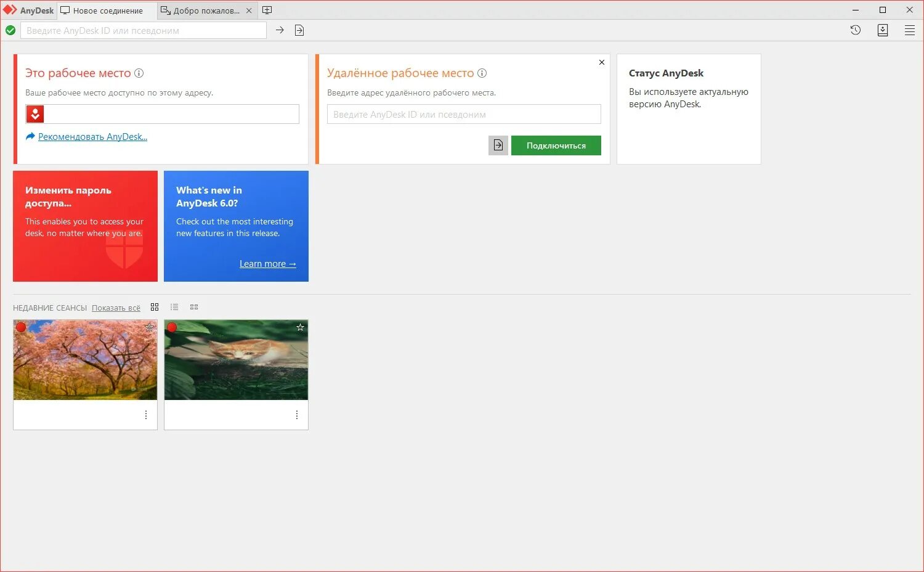Open the Изменить пароль доступа red tile
The width and height of the screenshot is (924, 572).
[x=85, y=226]
